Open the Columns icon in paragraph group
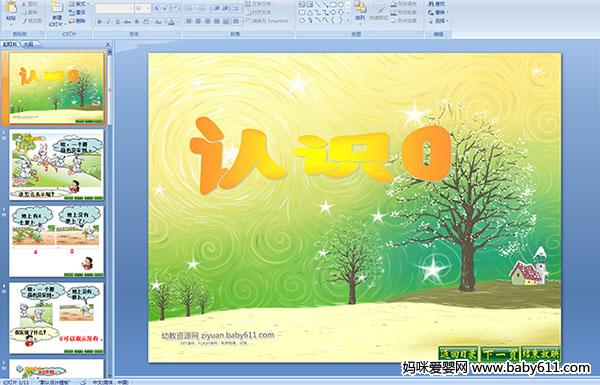 [x=236, y=21]
